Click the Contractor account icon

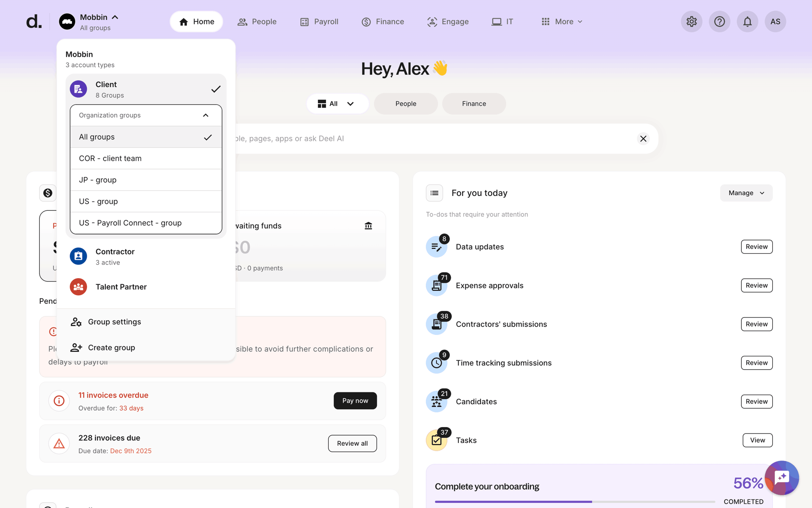point(78,256)
